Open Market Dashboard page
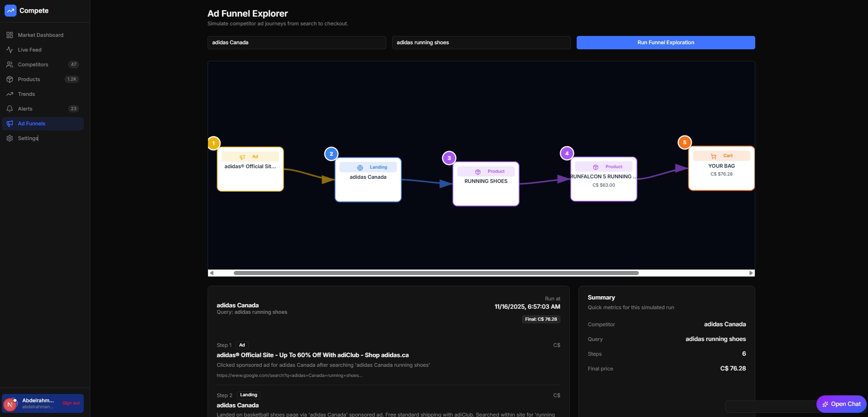The width and height of the screenshot is (868, 417). 43,35
